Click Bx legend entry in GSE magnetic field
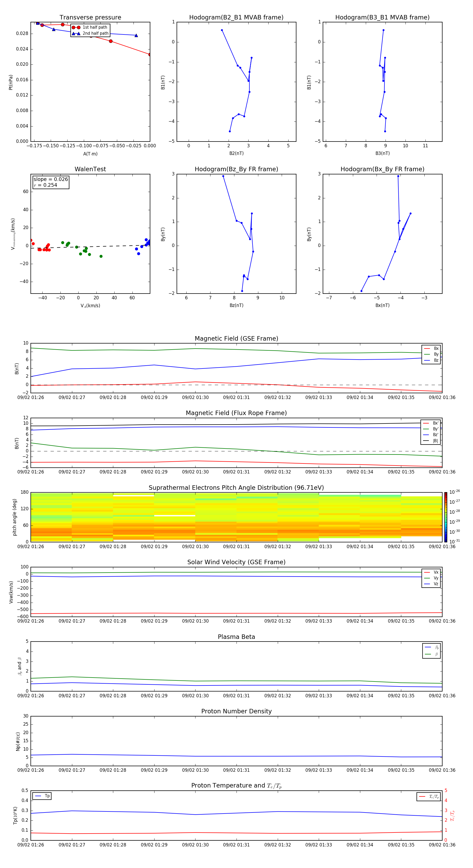This screenshot has width=473, height=868. 431,349
